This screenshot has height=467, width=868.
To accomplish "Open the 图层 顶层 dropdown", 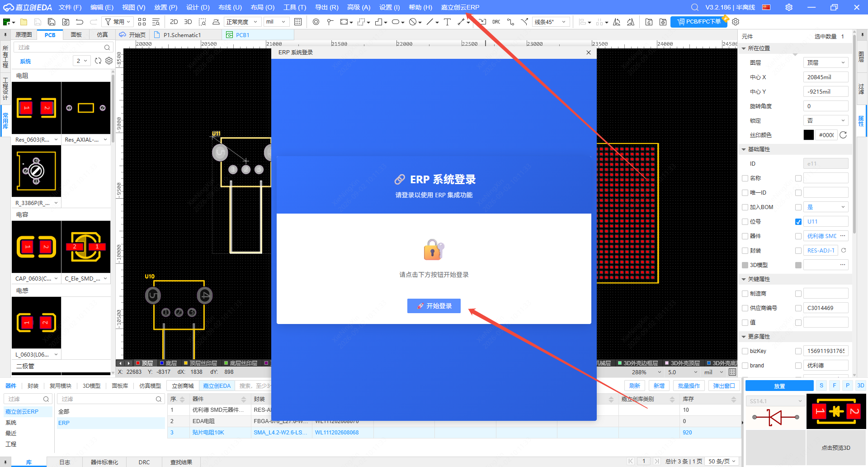I will coord(826,62).
